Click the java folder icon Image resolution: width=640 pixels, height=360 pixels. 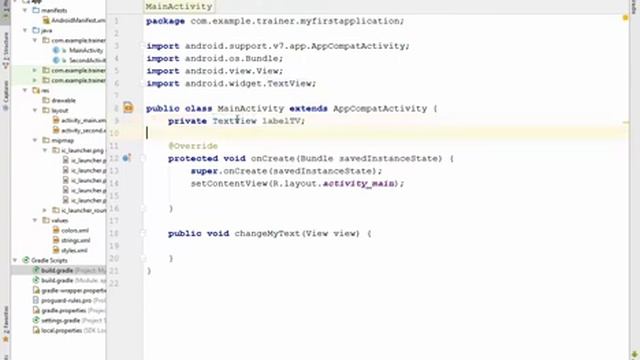(x=36, y=30)
